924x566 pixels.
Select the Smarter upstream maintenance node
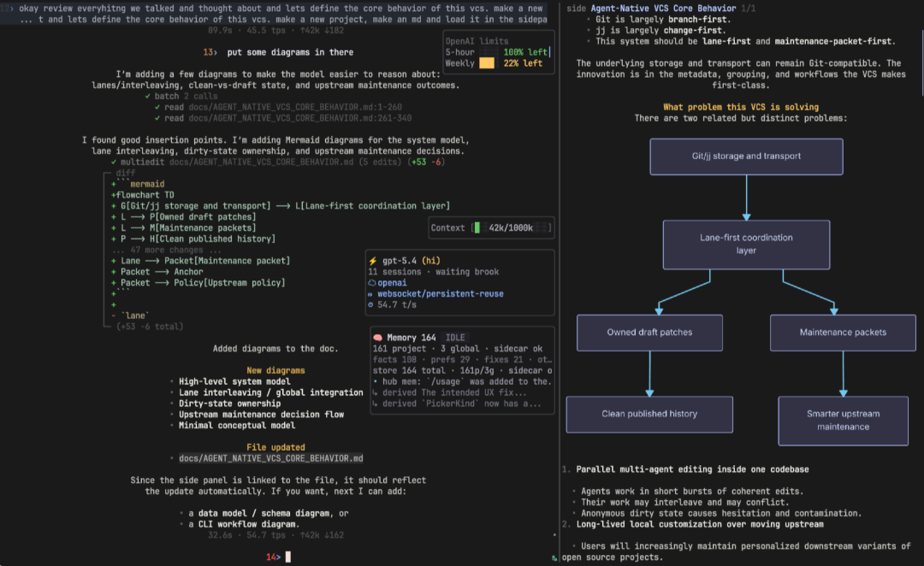click(x=843, y=421)
